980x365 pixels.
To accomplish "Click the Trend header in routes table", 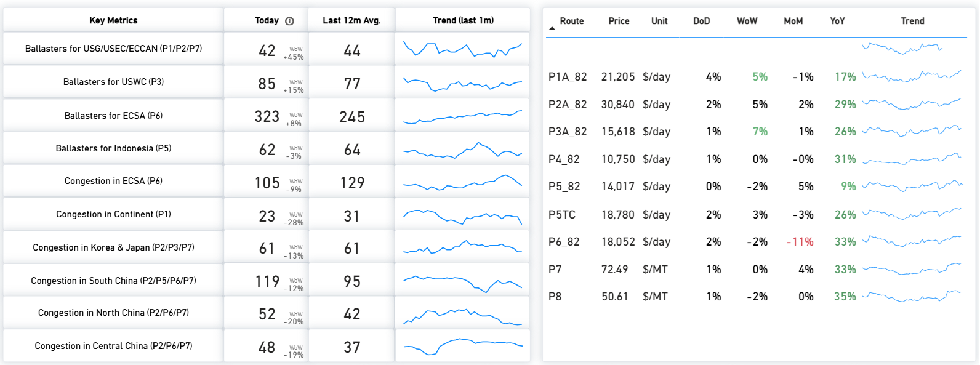I will pyautogui.click(x=913, y=21).
